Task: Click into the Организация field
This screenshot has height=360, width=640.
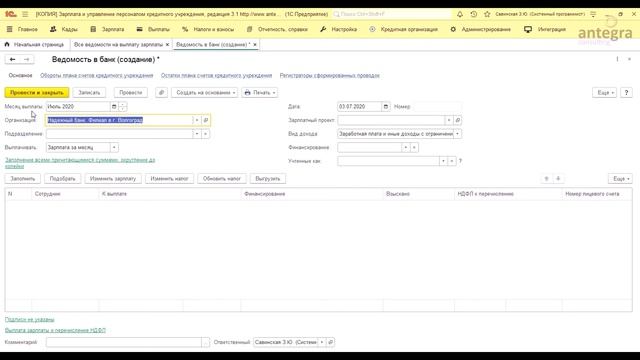Action: click(x=119, y=120)
